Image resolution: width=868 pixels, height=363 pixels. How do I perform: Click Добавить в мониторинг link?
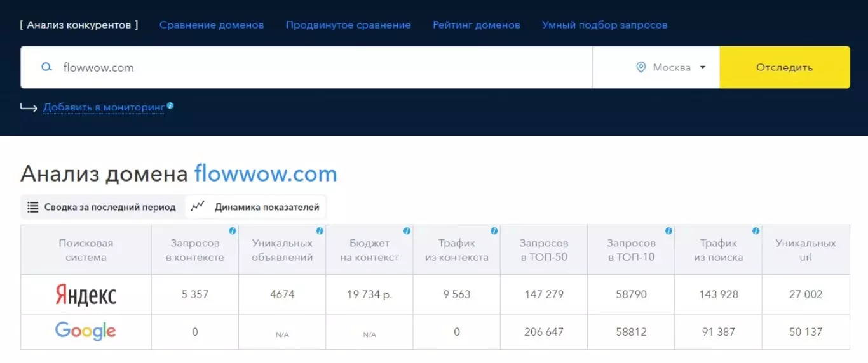coord(104,108)
